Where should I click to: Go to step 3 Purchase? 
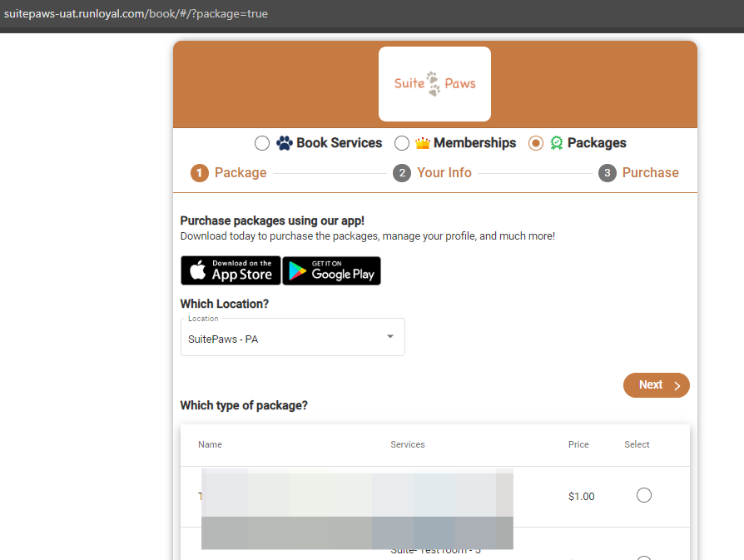pos(638,173)
